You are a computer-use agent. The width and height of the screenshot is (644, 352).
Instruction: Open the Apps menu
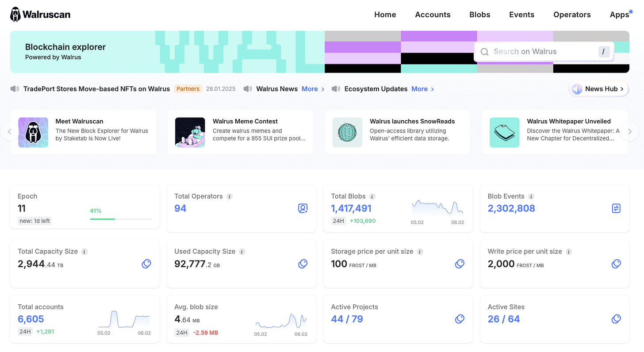[619, 15]
